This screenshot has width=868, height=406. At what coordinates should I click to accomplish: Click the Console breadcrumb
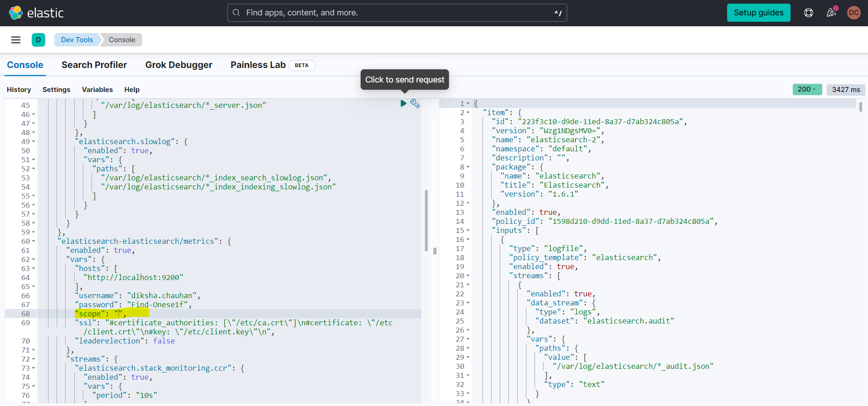pos(122,40)
